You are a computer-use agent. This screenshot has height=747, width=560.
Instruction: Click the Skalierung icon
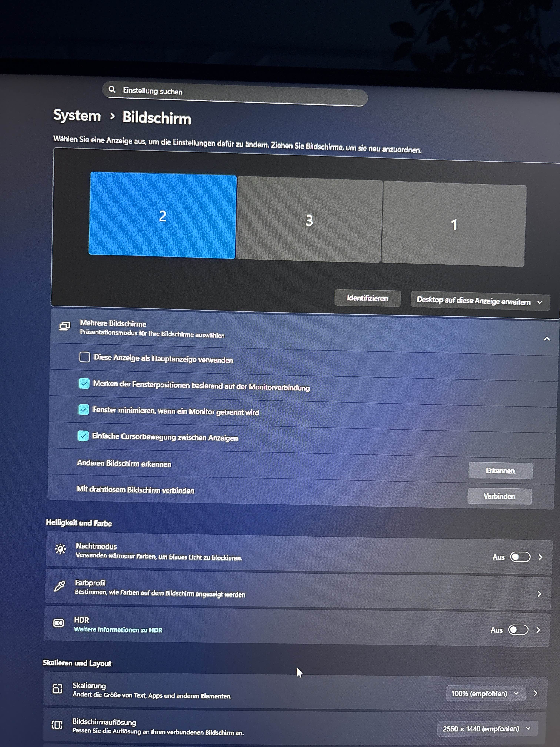coord(57,689)
